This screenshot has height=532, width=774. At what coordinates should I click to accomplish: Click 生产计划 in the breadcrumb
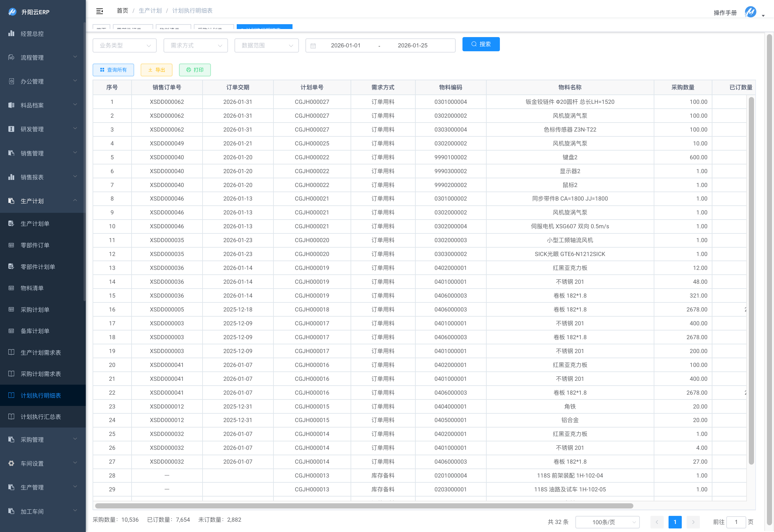click(x=150, y=11)
